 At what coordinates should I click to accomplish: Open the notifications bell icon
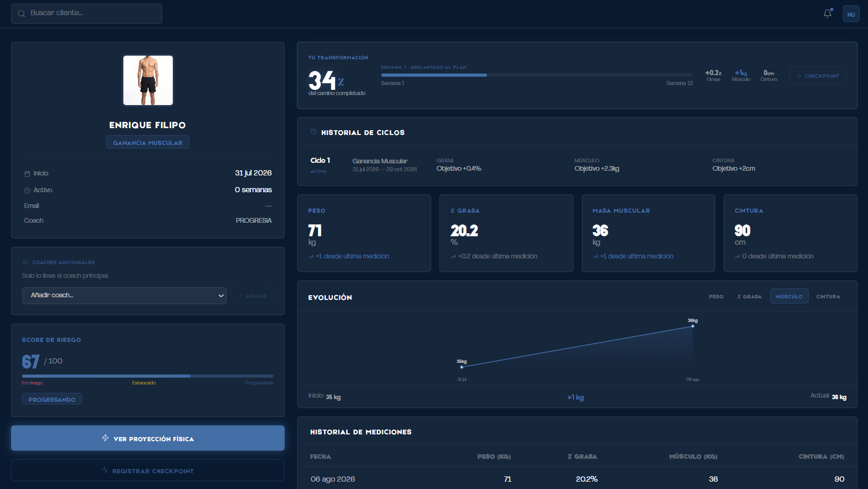tap(828, 14)
